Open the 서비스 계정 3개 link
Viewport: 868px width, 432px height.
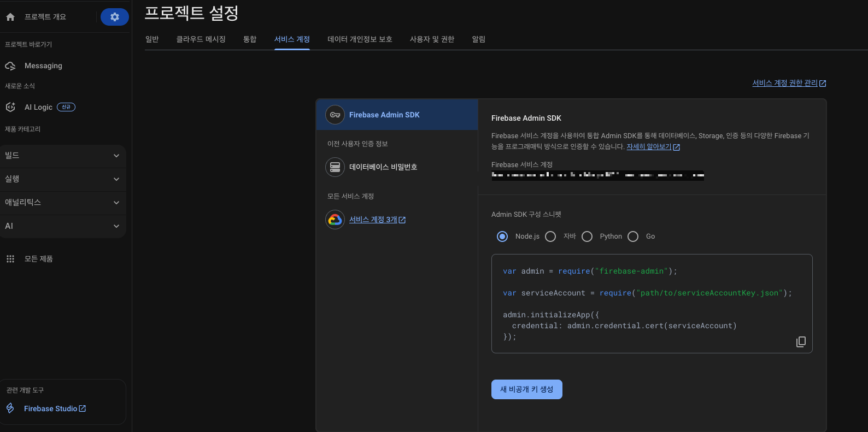pos(373,220)
